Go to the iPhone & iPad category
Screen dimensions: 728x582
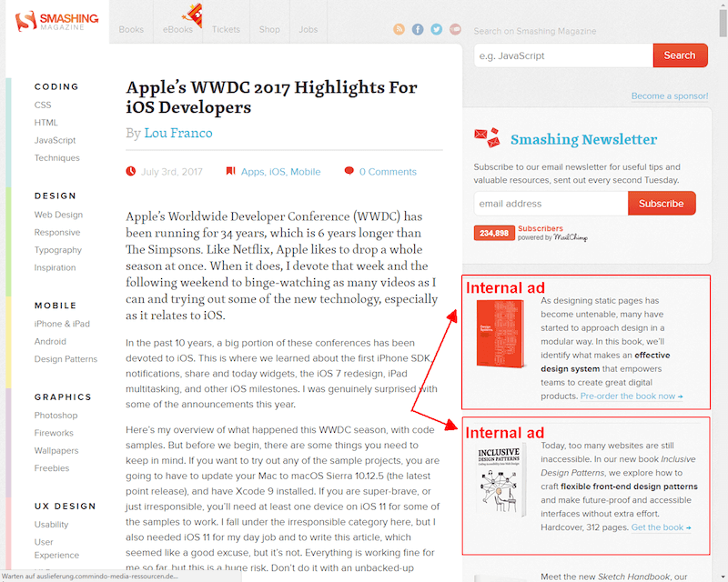point(62,324)
